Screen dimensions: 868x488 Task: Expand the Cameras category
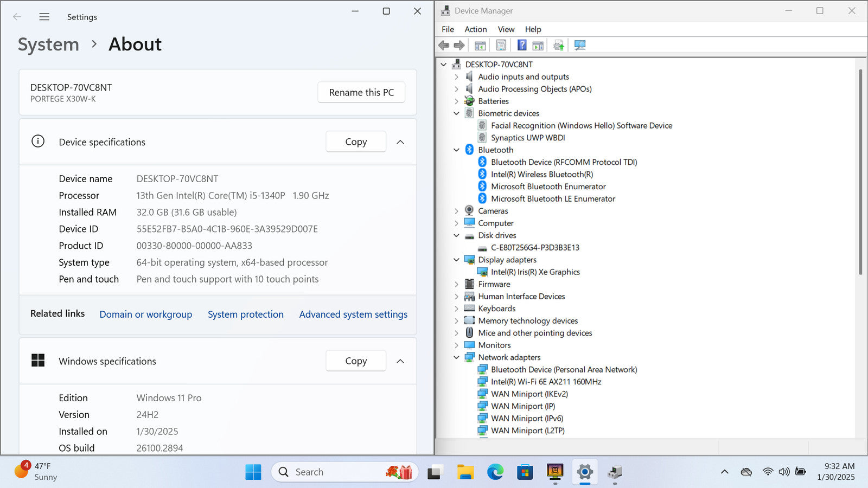[456, 211]
